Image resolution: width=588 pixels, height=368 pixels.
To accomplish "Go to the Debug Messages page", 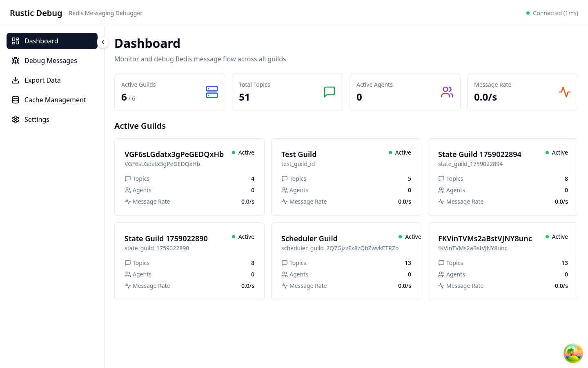I will (51, 61).
